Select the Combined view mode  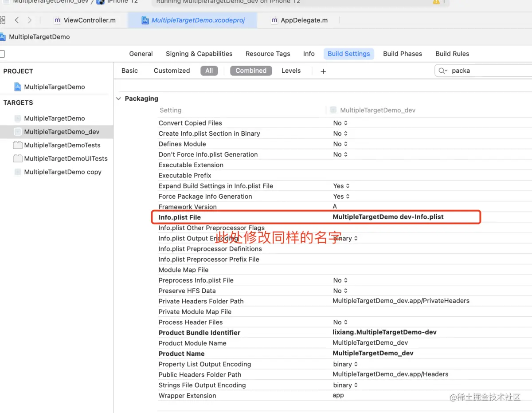pyautogui.click(x=251, y=71)
